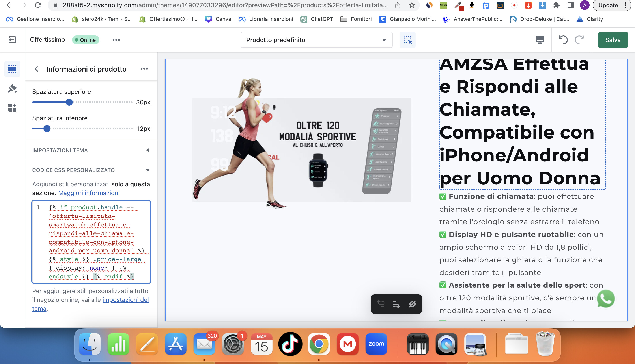Click the move block up icon
Viewport: 635px width, 364px height.
(x=381, y=304)
